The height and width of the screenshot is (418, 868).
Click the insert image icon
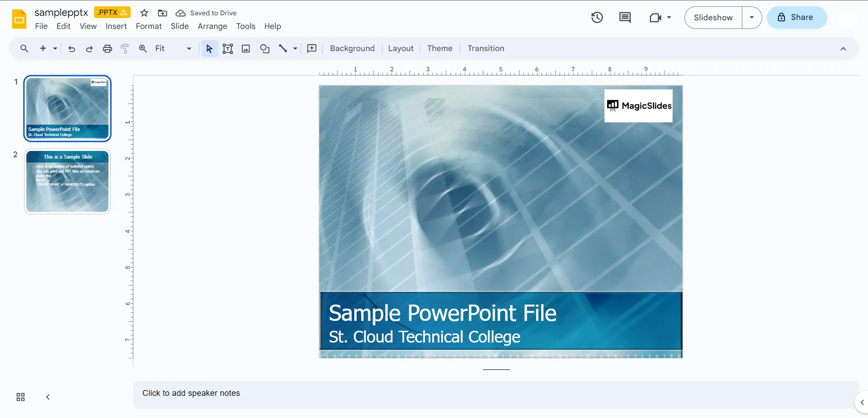pos(246,49)
